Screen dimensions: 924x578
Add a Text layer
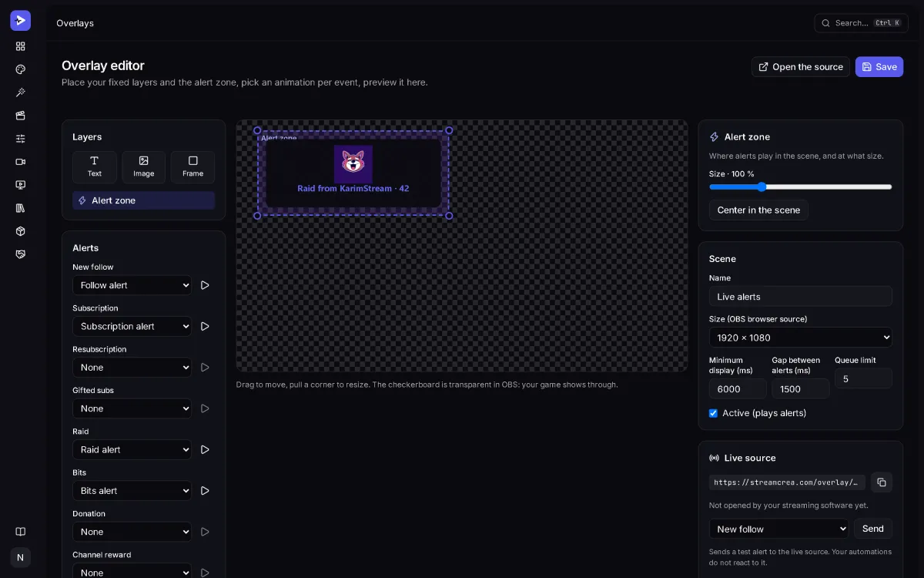(95, 166)
